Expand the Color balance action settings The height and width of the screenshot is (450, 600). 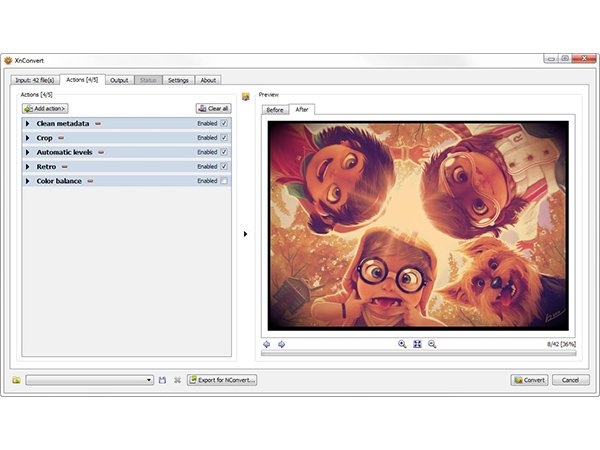tap(28, 181)
